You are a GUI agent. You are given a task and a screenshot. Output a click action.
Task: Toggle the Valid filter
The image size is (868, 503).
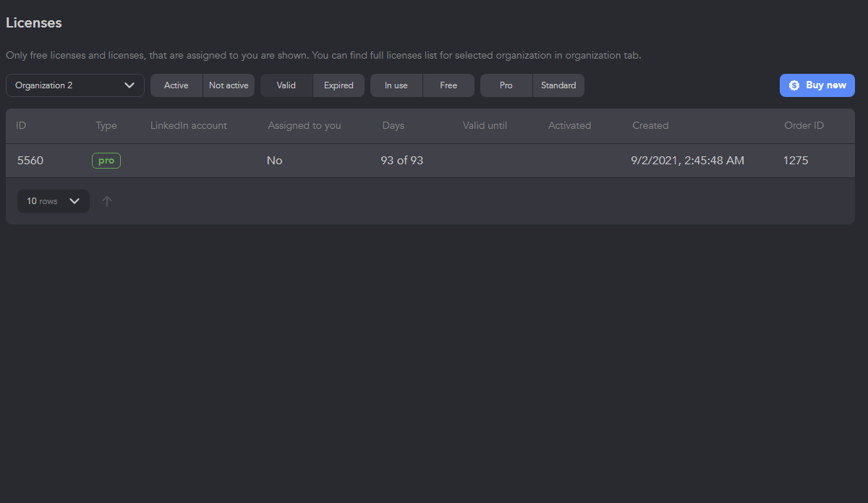286,85
